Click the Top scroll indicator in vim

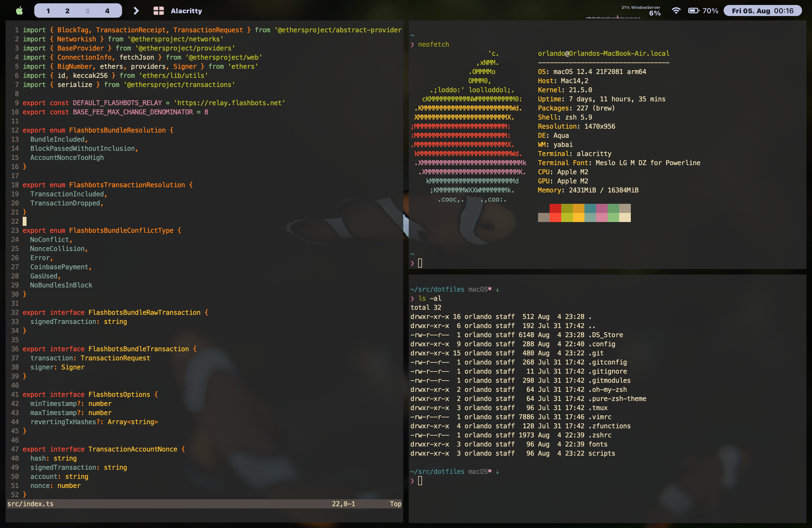pyautogui.click(x=396, y=504)
